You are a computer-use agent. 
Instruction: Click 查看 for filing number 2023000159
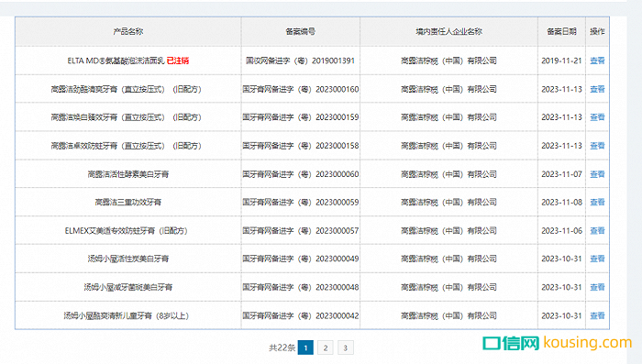pos(597,117)
